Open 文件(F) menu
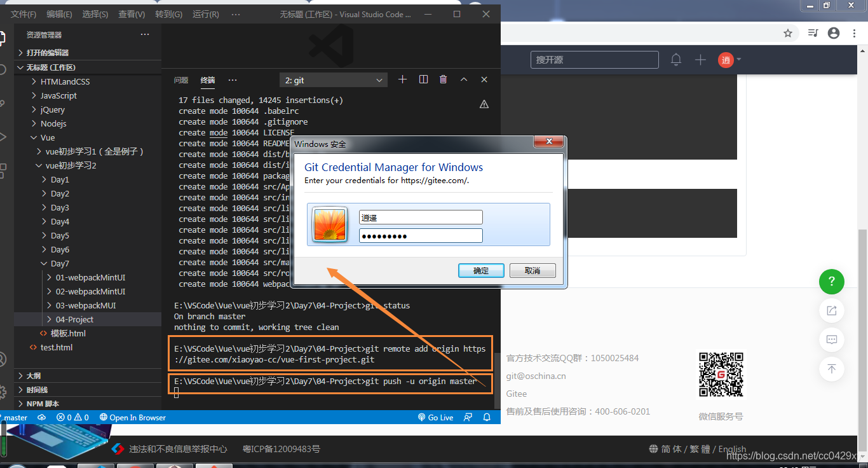This screenshot has width=868, height=468. (x=24, y=14)
